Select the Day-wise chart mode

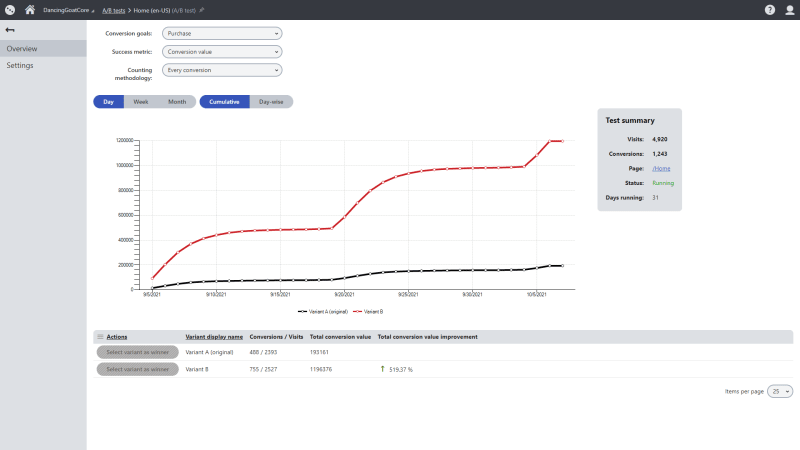tap(271, 102)
